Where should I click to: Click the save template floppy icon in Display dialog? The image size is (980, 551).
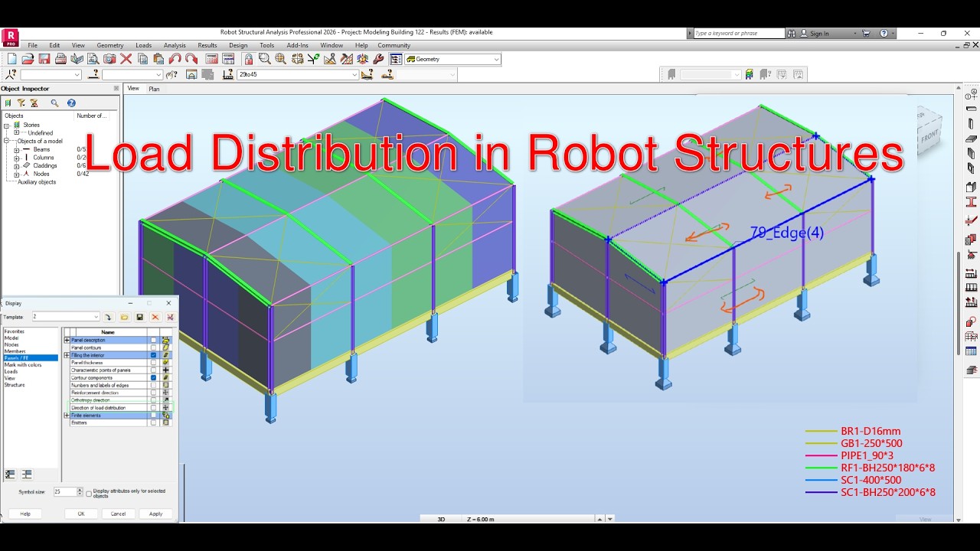pos(140,317)
